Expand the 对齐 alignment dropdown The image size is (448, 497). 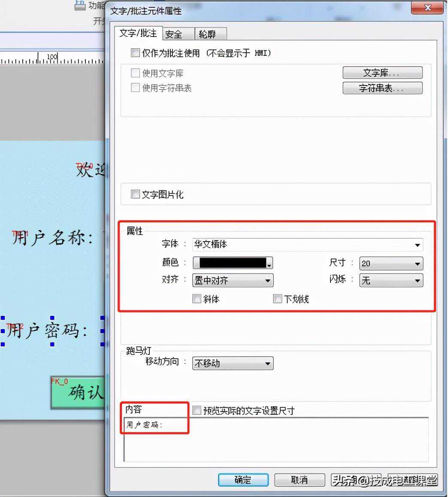[233, 281]
